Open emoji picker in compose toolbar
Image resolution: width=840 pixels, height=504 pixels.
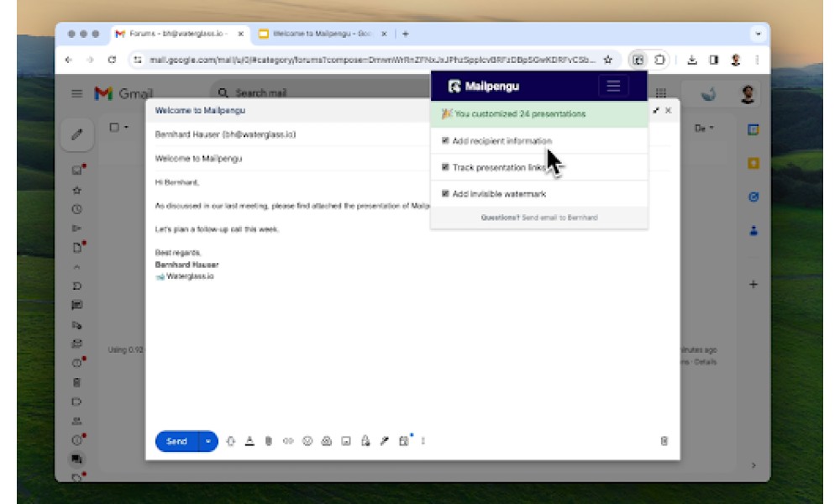point(307,441)
